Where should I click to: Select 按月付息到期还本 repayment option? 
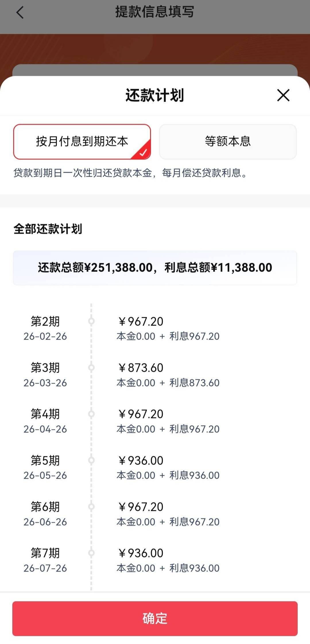[82, 142]
